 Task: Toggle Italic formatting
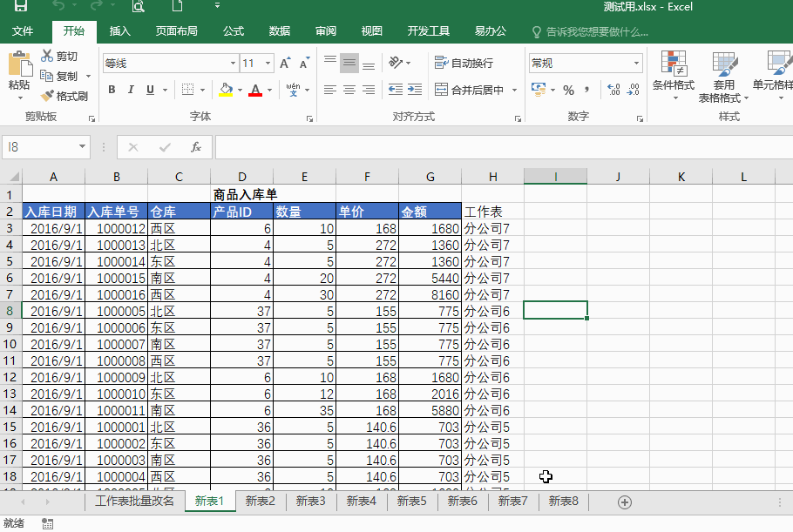(131, 90)
